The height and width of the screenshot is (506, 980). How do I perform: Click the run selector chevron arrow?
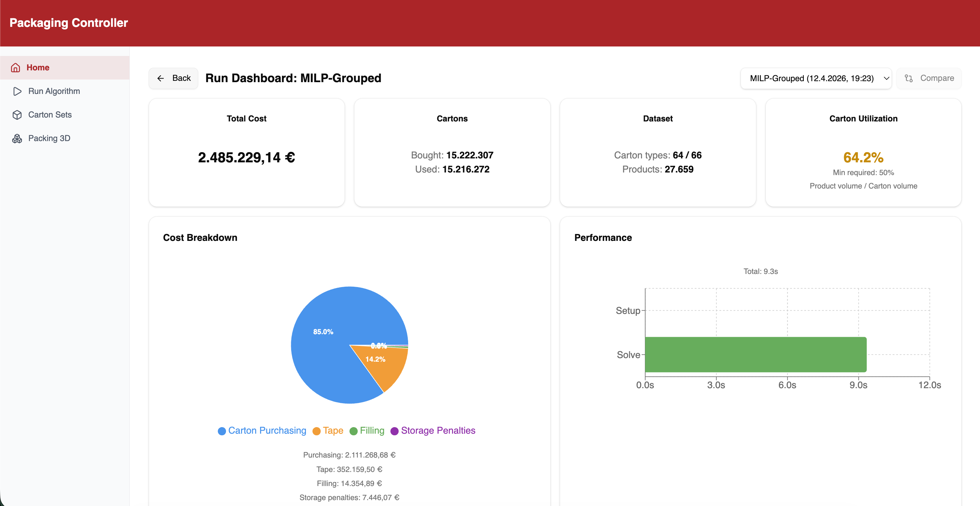pyautogui.click(x=886, y=78)
